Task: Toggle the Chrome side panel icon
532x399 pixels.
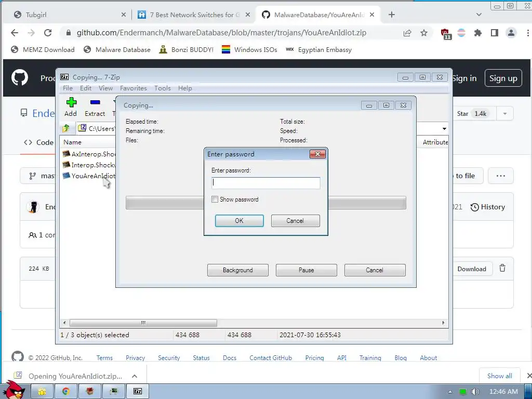Action: 495,33
